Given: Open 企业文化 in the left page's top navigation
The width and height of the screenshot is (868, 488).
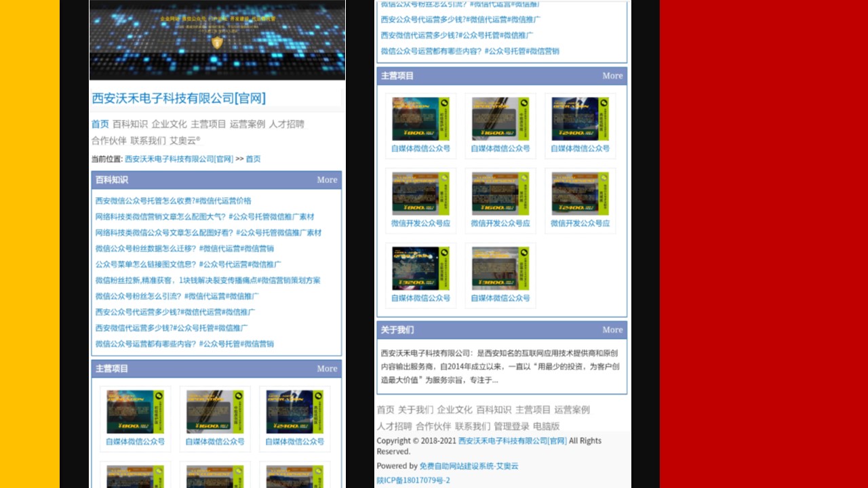Looking at the screenshot, I should [170, 124].
